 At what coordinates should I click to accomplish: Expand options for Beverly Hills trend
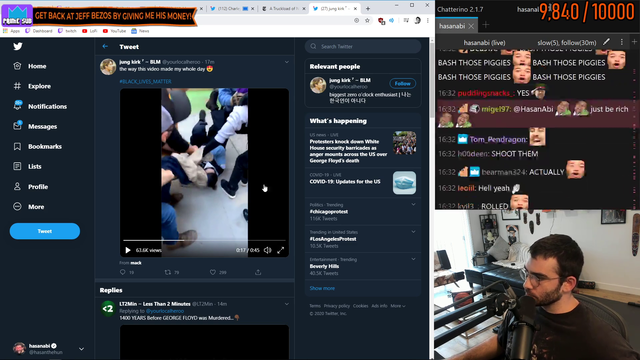[413, 259]
